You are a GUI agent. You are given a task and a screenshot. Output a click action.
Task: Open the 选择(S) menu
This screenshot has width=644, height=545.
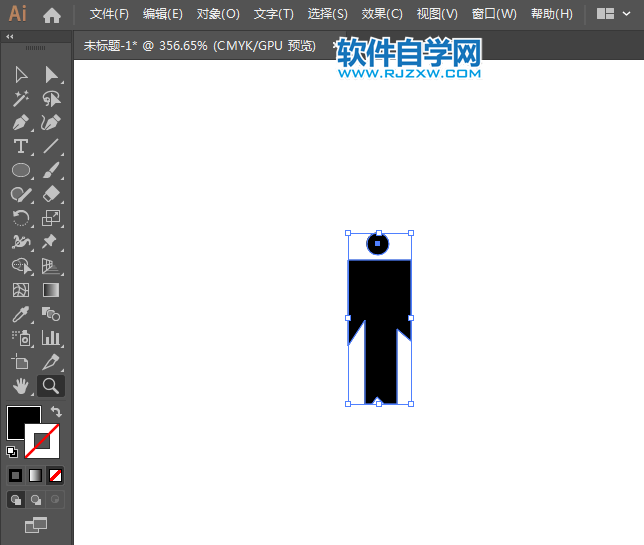point(328,14)
